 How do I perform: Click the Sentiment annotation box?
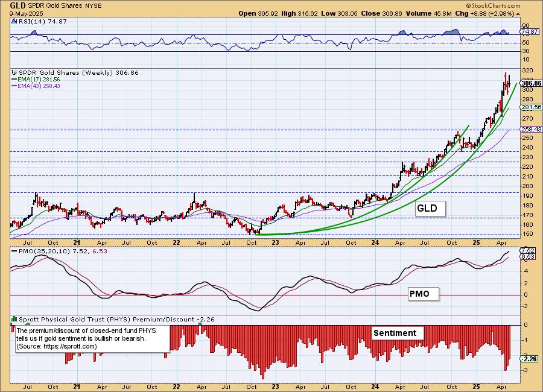tap(398, 333)
